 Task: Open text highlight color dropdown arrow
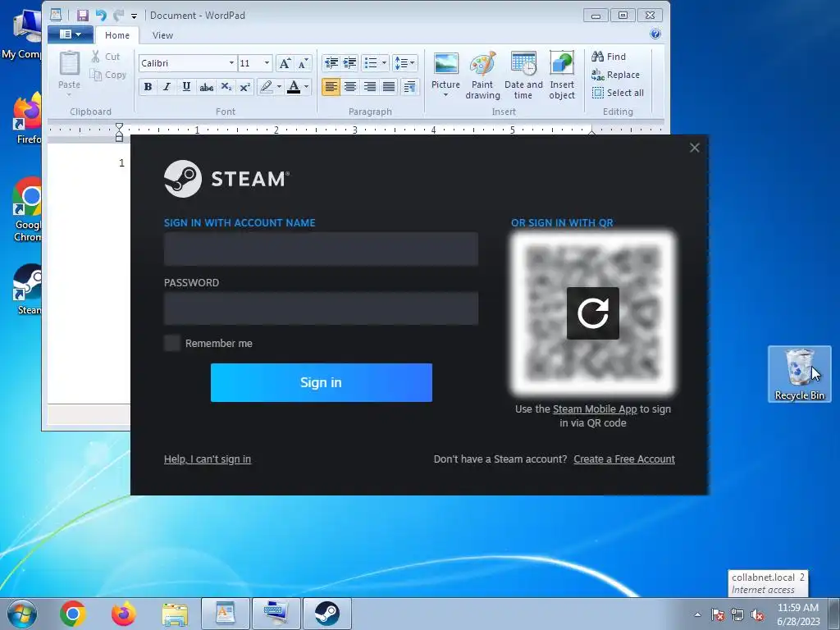279,87
